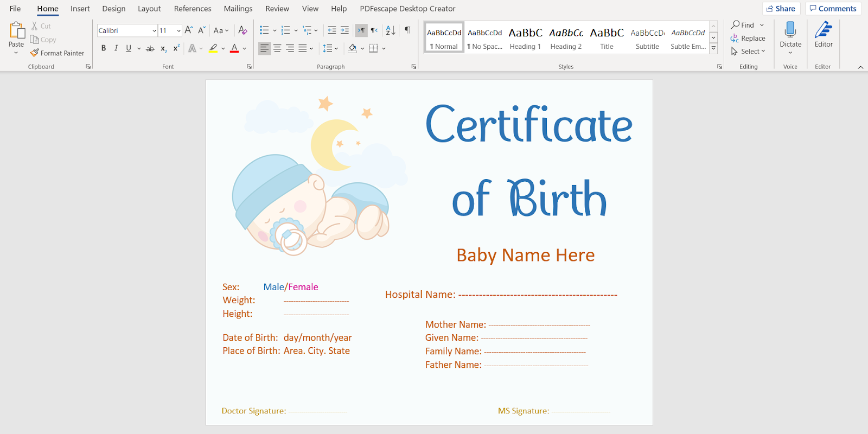Screen dimensions: 868x434
Task: Click the Grow Font size icon
Action: coord(188,30)
